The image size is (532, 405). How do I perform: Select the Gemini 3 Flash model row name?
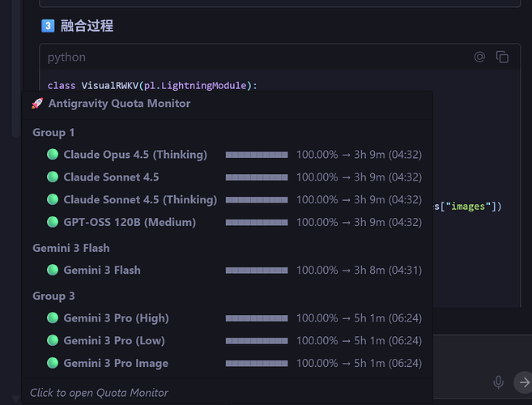102,270
